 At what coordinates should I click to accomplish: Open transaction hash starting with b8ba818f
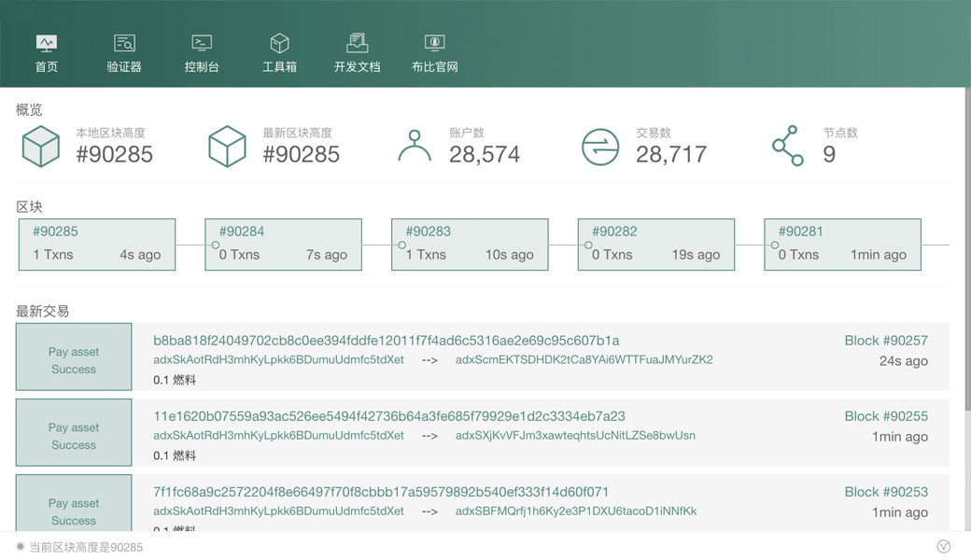click(386, 341)
